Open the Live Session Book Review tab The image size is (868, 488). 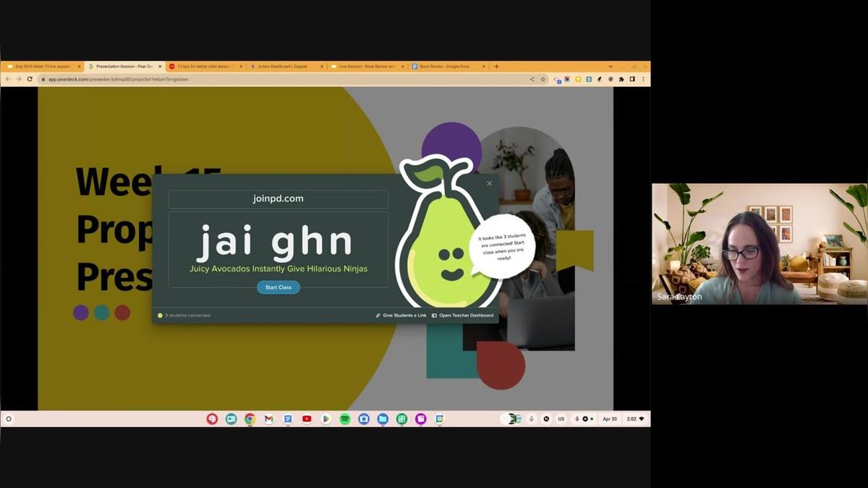367,67
